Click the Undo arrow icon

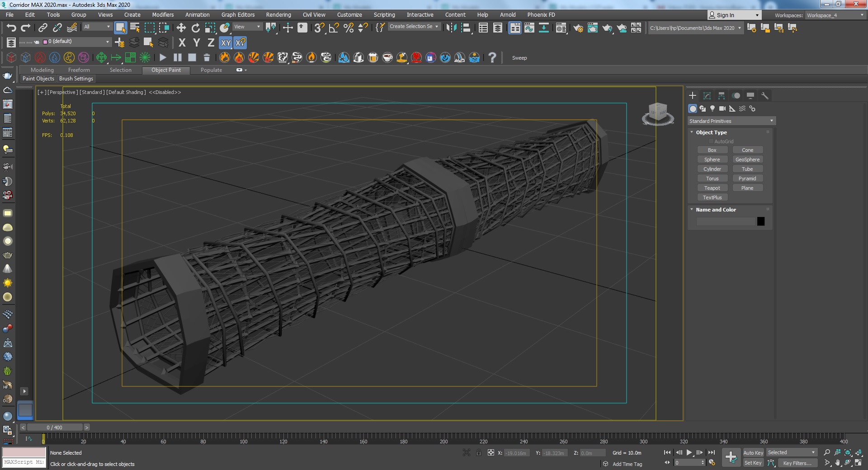[x=11, y=28]
